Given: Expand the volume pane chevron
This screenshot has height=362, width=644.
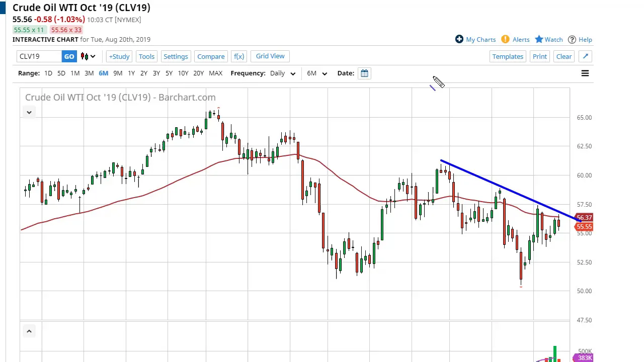Looking at the screenshot, I should (x=29, y=331).
